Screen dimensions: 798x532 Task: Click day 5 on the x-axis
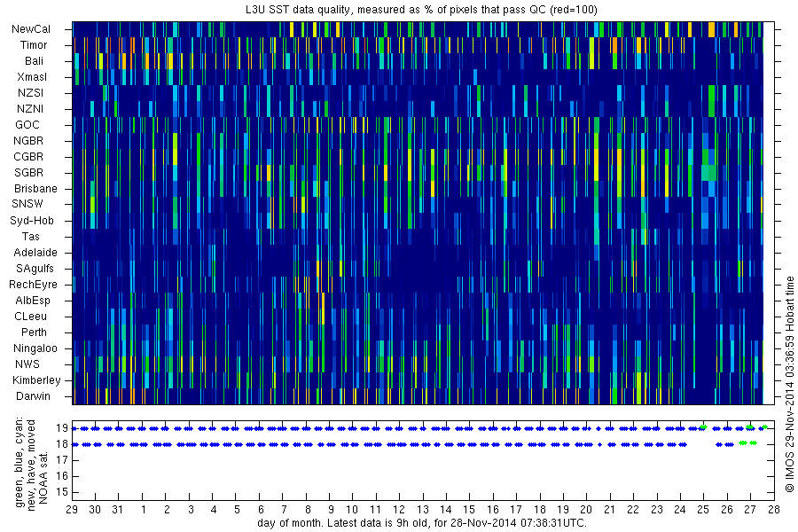tap(237, 510)
